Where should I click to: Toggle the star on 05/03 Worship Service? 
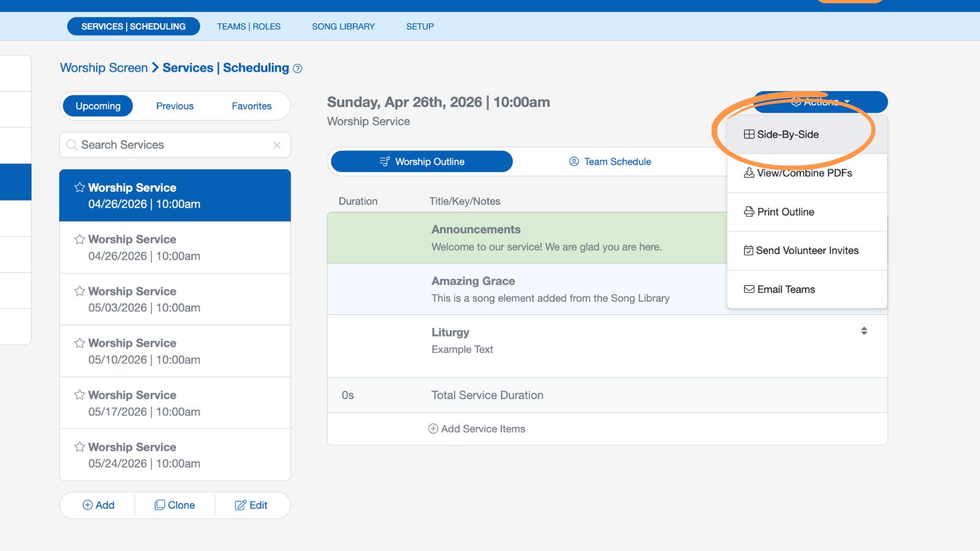point(78,291)
